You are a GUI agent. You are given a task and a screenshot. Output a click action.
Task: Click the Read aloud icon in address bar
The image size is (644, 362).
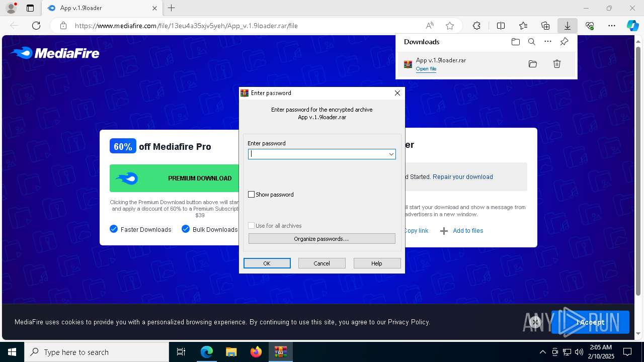(x=430, y=26)
